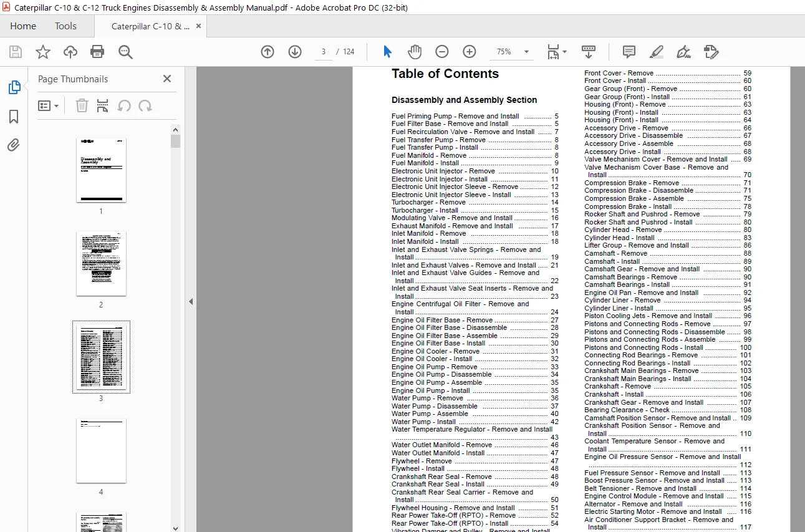Click the 'Cylinder Head - Remove' entry

pos(668,230)
